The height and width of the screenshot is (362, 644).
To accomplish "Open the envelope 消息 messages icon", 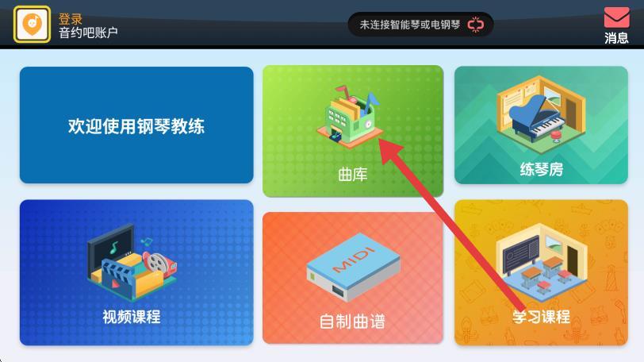I will click(x=616, y=17).
